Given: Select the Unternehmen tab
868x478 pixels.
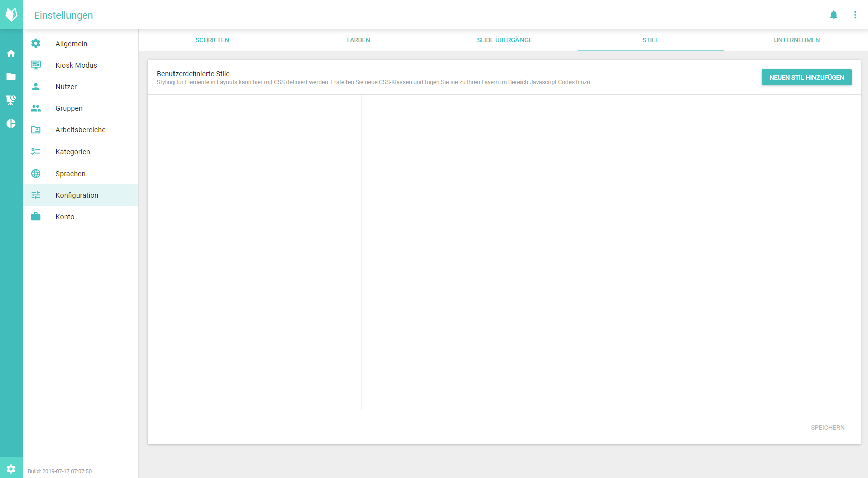Looking at the screenshot, I should [797, 40].
